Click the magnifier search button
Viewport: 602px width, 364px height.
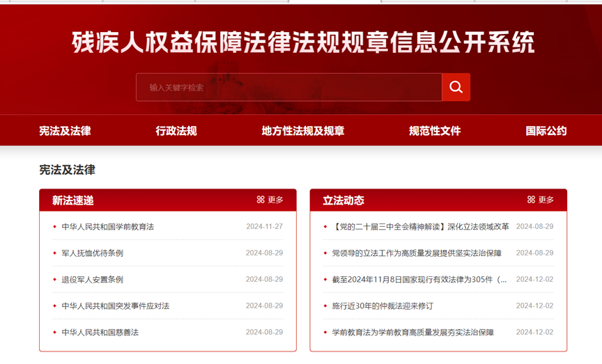tap(456, 87)
